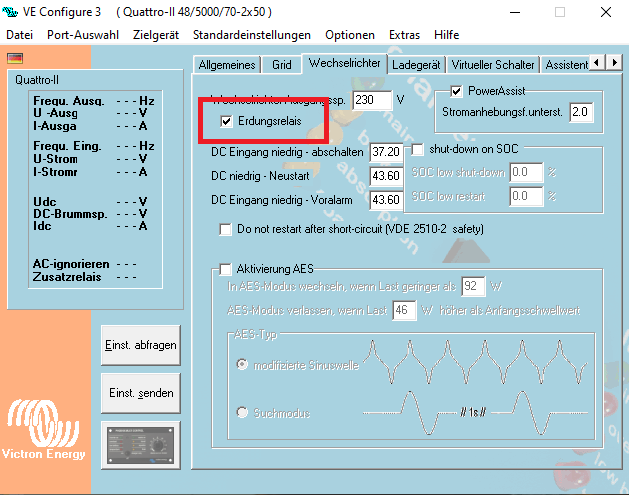The height and width of the screenshot is (495, 629).
Task: Click the U -Ausg readout
Action: (x=90, y=113)
